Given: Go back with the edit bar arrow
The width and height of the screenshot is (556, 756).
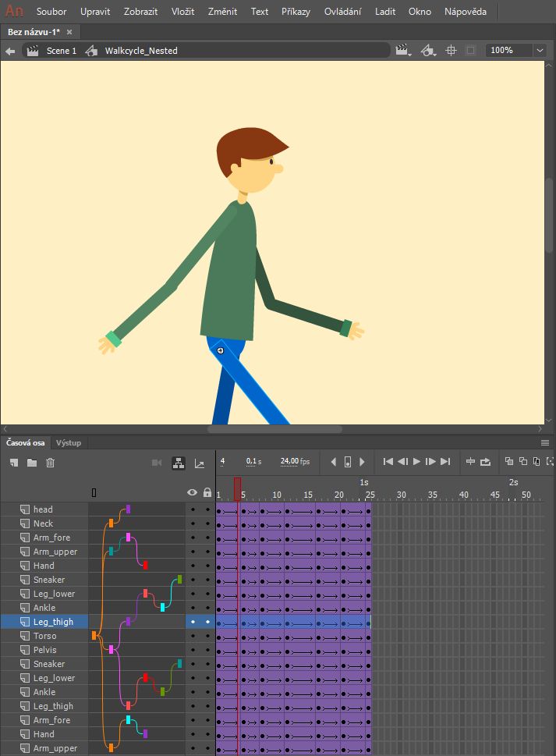Looking at the screenshot, I should coord(10,51).
